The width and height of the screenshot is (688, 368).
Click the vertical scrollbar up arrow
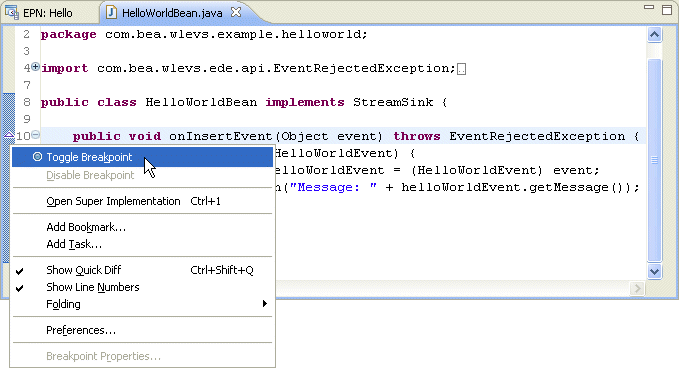654,35
